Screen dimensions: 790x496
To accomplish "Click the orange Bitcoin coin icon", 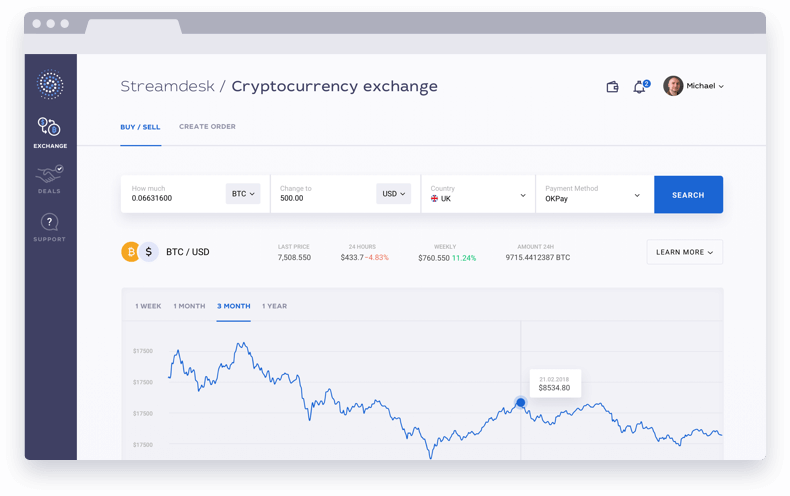I will pyautogui.click(x=130, y=252).
